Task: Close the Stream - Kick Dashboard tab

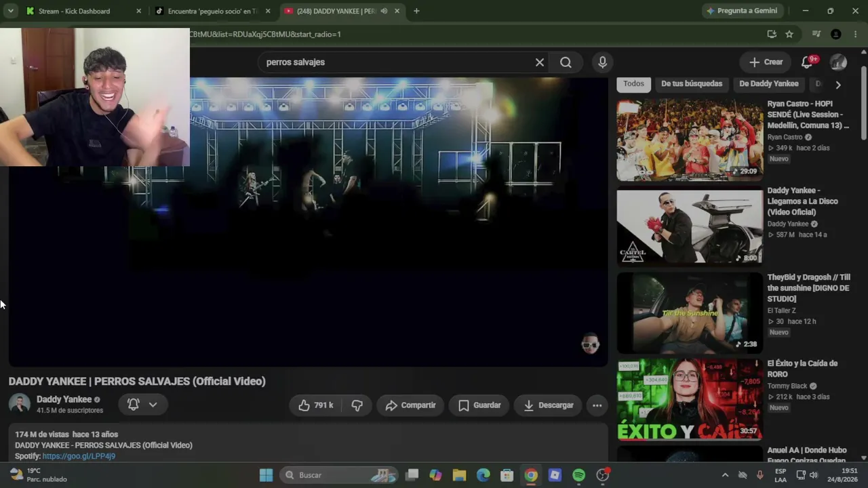Action: pyautogui.click(x=139, y=11)
